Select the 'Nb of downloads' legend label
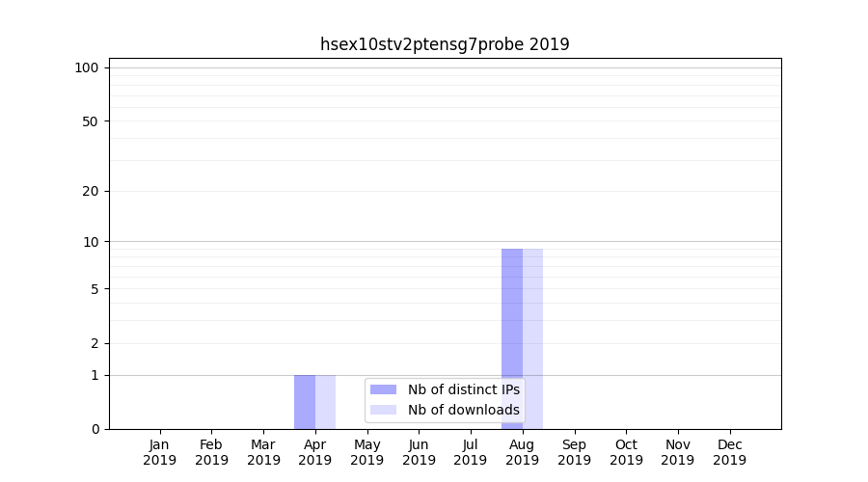The width and height of the screenshot is (868, 482). click(463, 410)
